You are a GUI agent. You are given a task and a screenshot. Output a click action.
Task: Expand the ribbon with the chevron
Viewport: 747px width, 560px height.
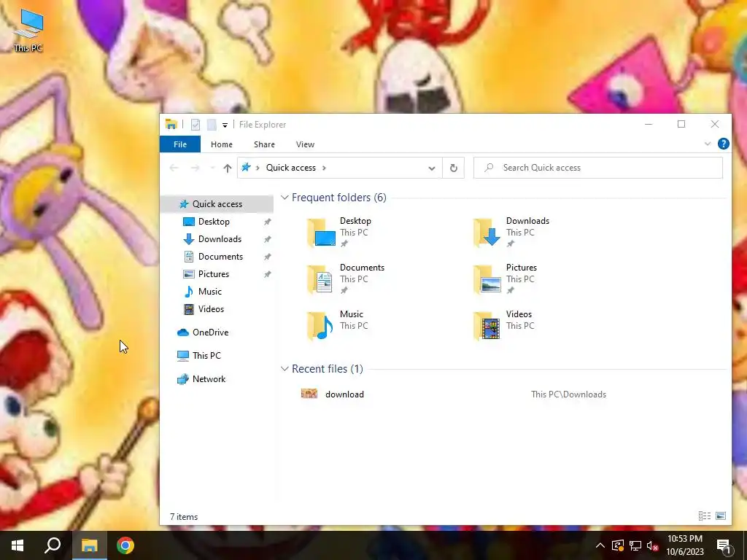pyautogui.click(x=708, y=144)
